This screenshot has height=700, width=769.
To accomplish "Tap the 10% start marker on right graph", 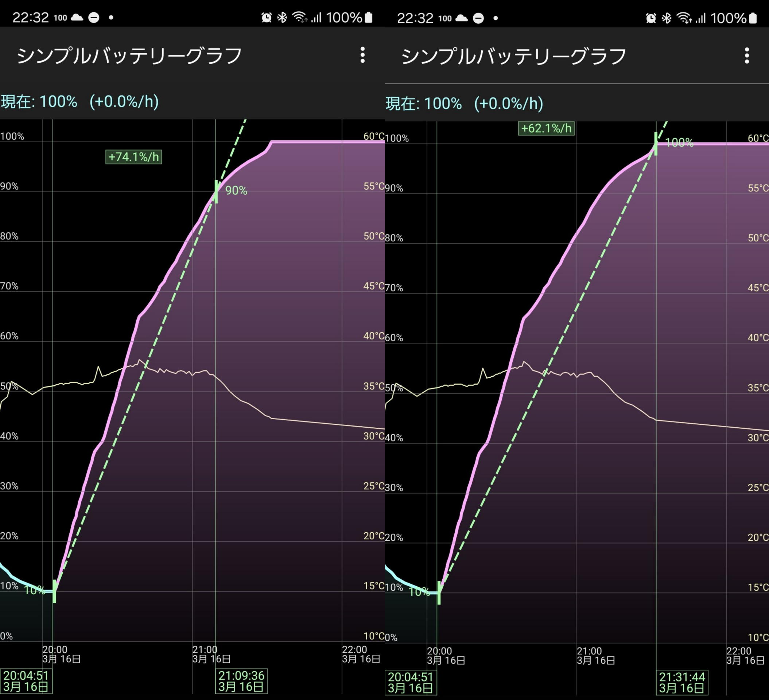I will 439,593.
